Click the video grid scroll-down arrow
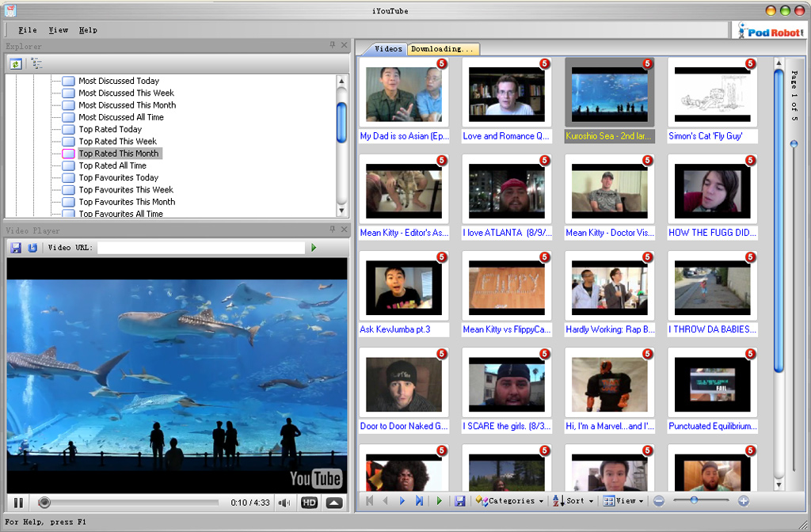Viewport: 811px width, 532px height. point(779,485)
